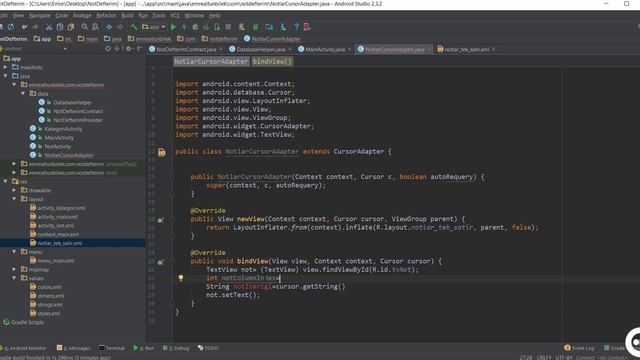Close the NotlarCursorAdapter.java tab
Image resolution: width=640 pixels, height=360 pixels.
pyautogui.click(x=429, y=49)
